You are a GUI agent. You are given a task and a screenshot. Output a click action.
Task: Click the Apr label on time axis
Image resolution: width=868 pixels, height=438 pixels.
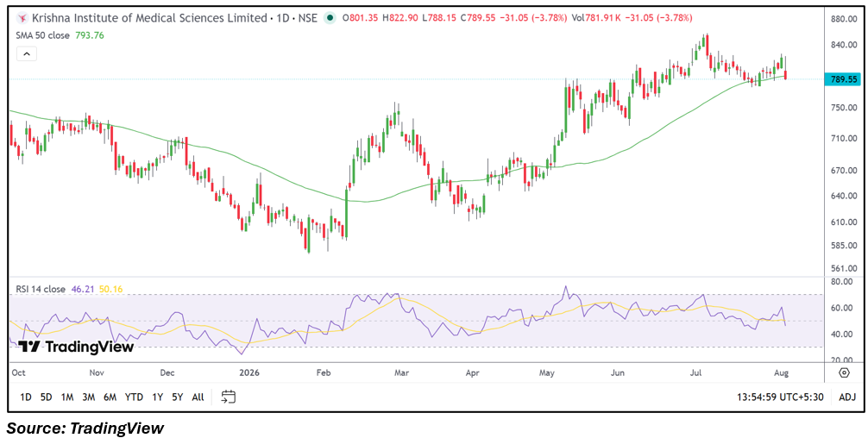point(473,372)
